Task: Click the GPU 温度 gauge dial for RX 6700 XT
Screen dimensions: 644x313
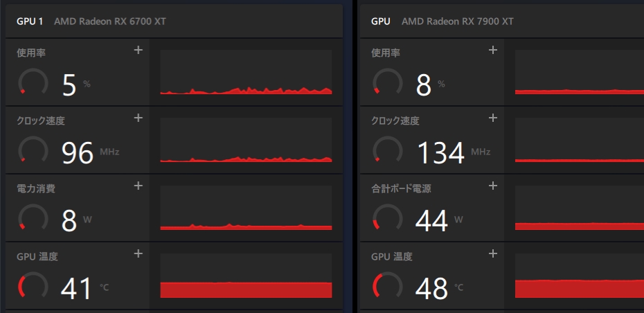Action: (x=33, y=285)
